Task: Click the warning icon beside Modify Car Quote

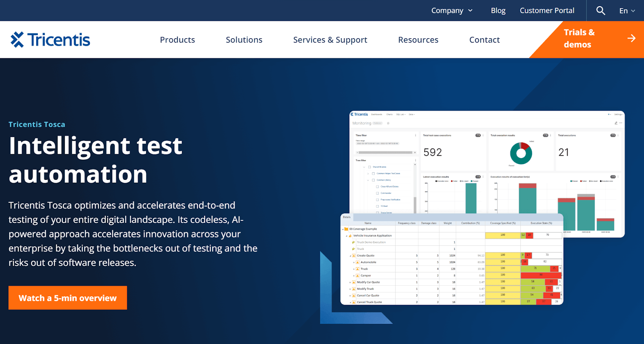Action: [354, 282]
